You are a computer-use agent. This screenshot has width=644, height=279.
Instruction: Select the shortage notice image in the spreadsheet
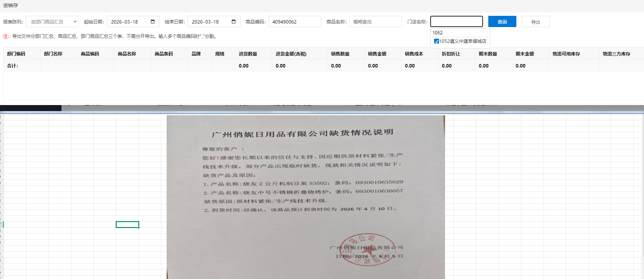pyautogui.click(x=305, y=197)
